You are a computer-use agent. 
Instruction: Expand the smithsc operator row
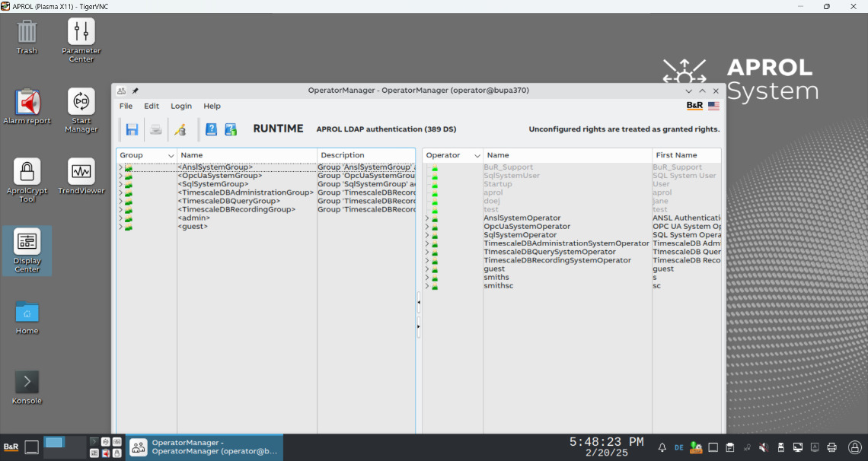click(426, 286)
